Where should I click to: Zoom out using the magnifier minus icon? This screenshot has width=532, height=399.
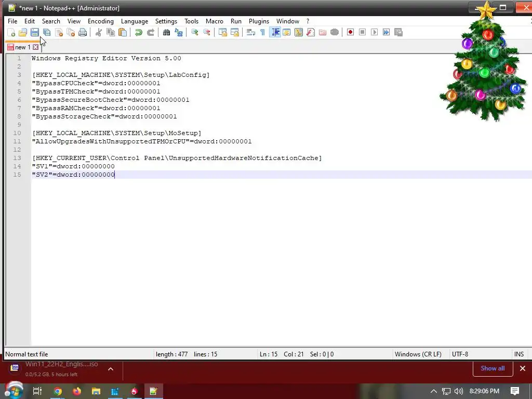[x=206, y=32]
